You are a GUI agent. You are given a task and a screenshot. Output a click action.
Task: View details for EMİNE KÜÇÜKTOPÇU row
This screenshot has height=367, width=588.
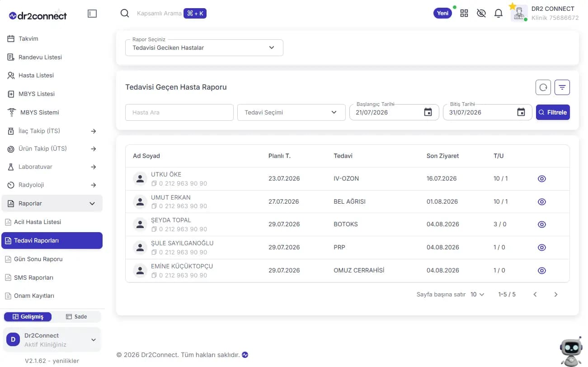tap(542, 271)
